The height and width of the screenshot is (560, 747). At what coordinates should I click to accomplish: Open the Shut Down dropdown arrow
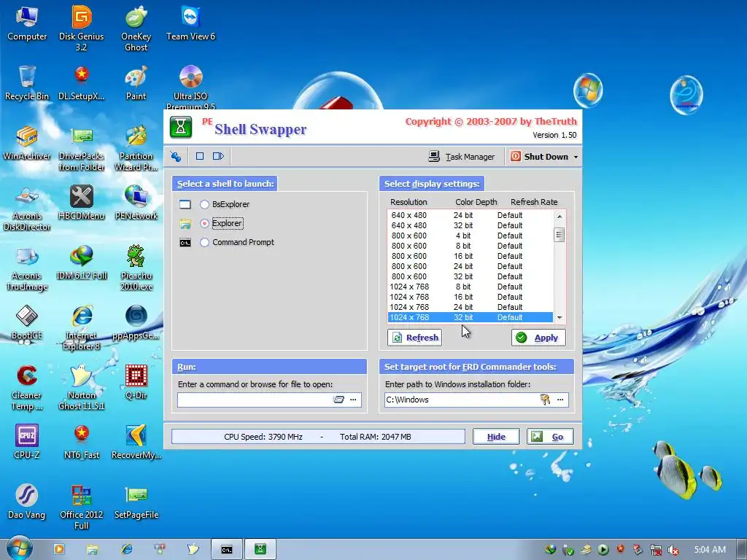point(576,157)
